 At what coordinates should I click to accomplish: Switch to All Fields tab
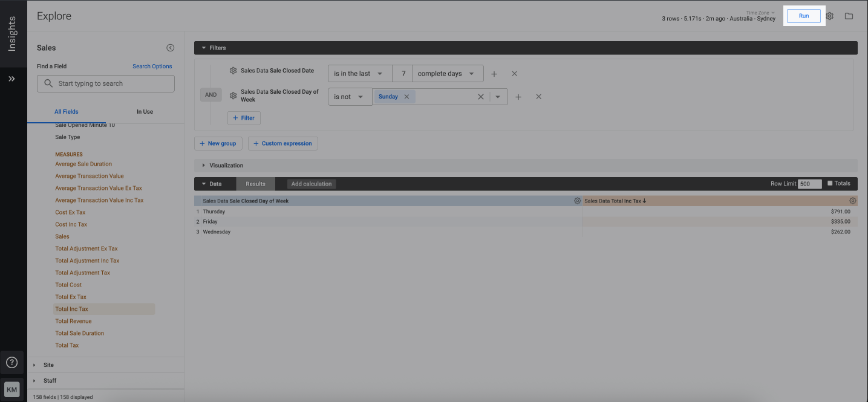point(67,112)
